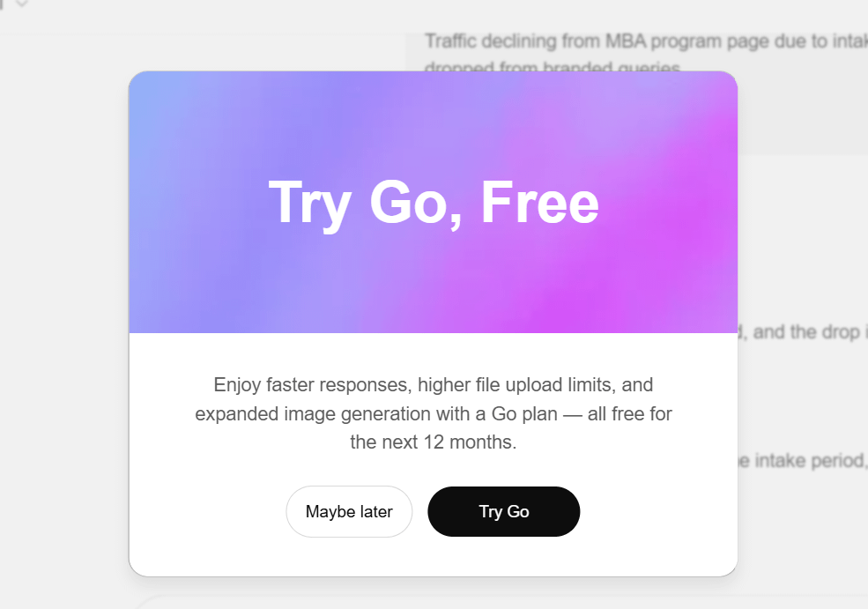This screenshot has width=868, height=609.
Task: Click the empty white area below the dialog buttons
Action: (434, 556)
